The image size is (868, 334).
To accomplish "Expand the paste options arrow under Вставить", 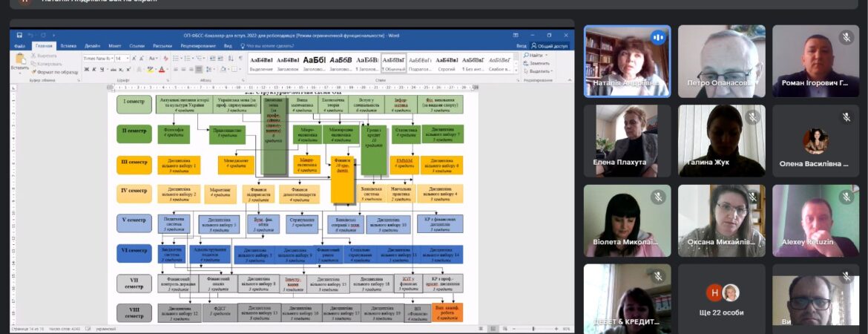I will coord(21,73).
